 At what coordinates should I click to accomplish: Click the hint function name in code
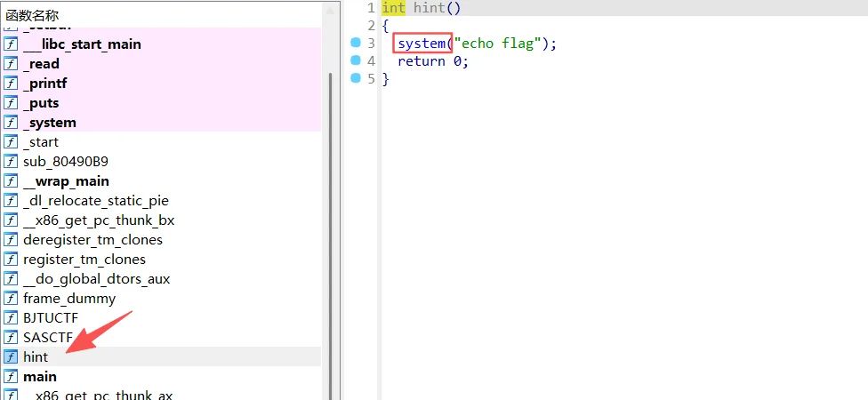pyautogui.click(x=431, y=7)
